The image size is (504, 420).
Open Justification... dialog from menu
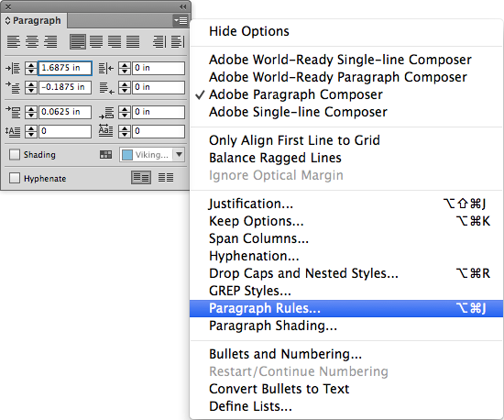(x=346, y=204)
